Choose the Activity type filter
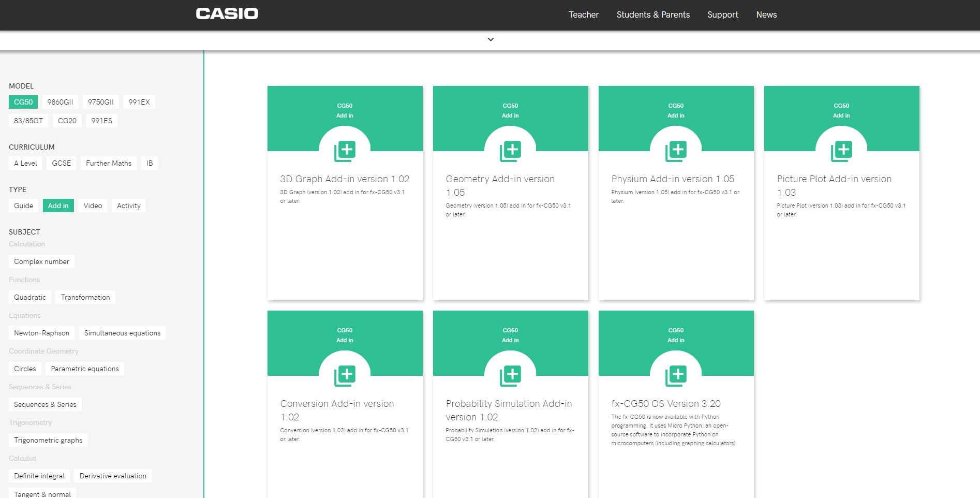980x498 pixels. click(x=129, y=206)
